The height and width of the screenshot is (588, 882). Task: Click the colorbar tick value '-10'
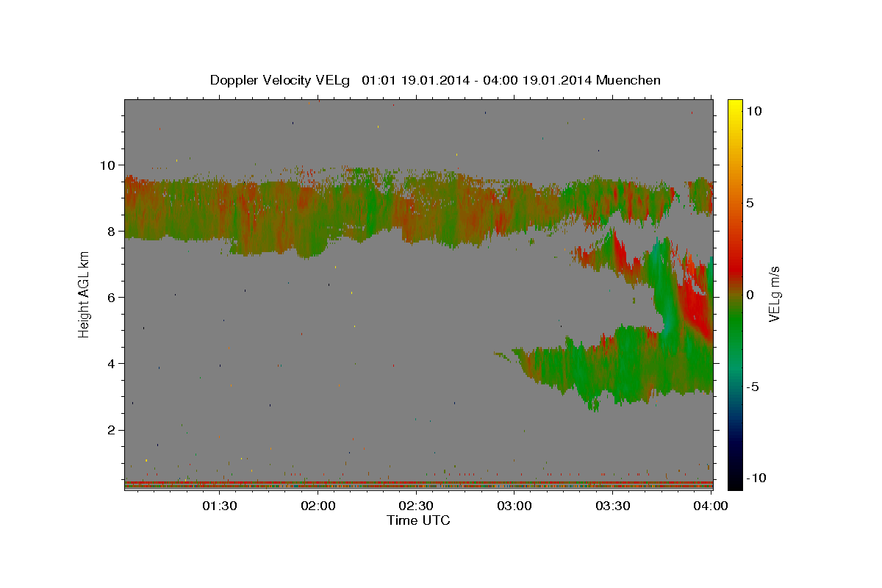(x=755, y=478)
